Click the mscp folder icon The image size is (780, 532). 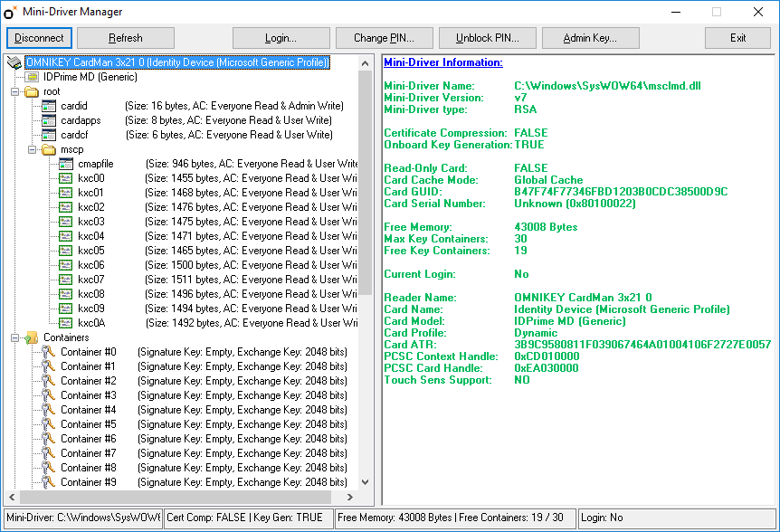point(49,149)
